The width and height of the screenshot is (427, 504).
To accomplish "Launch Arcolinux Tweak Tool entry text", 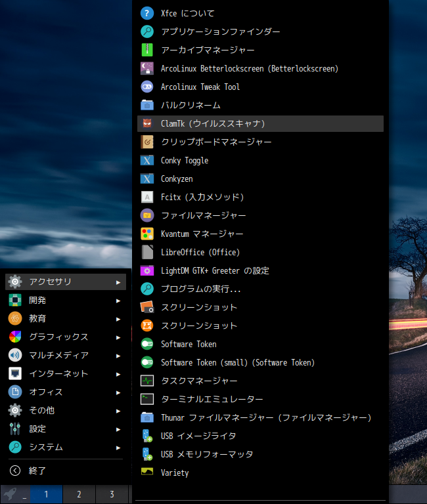I will 200,87.
